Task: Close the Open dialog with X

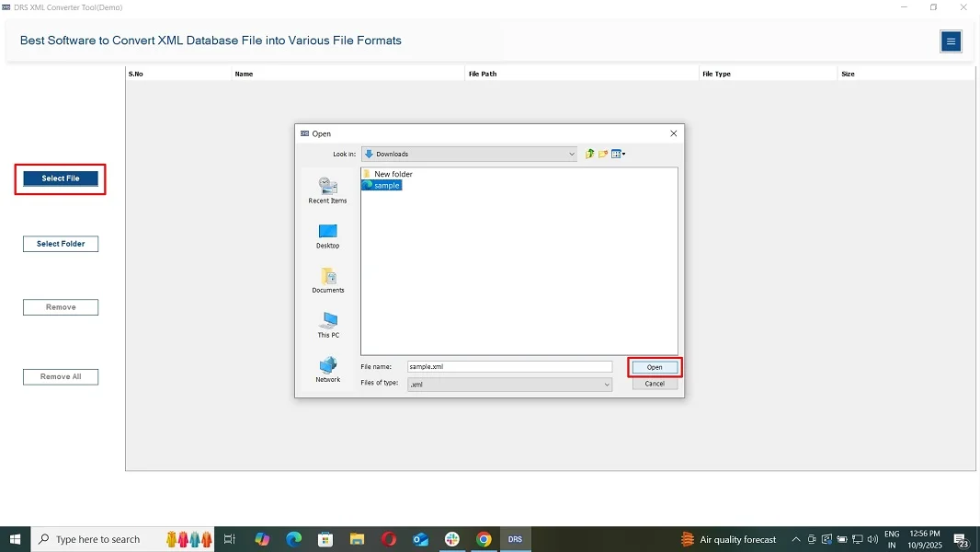Action: 673,133
